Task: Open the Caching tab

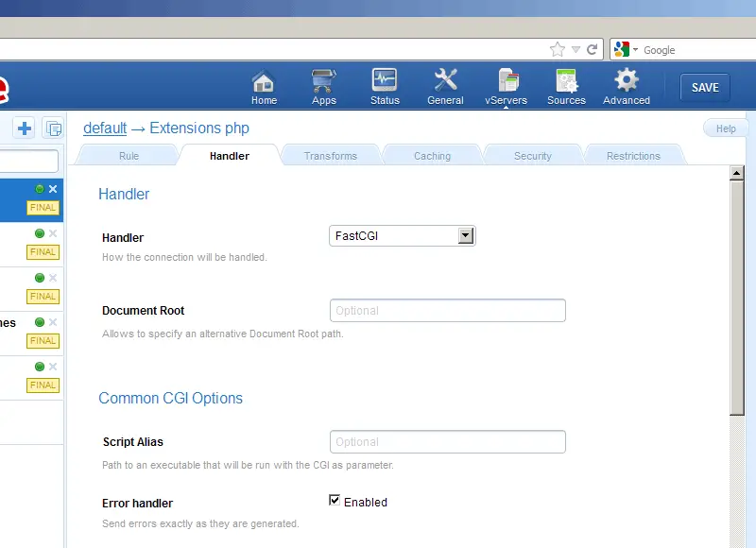Action: click(432, 156)
